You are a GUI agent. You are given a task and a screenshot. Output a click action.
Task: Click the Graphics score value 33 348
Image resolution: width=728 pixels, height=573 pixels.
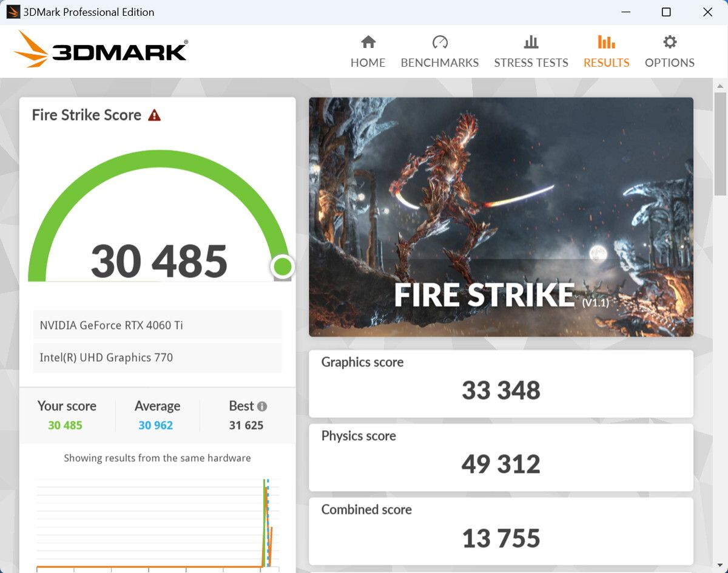coord(501,390)
